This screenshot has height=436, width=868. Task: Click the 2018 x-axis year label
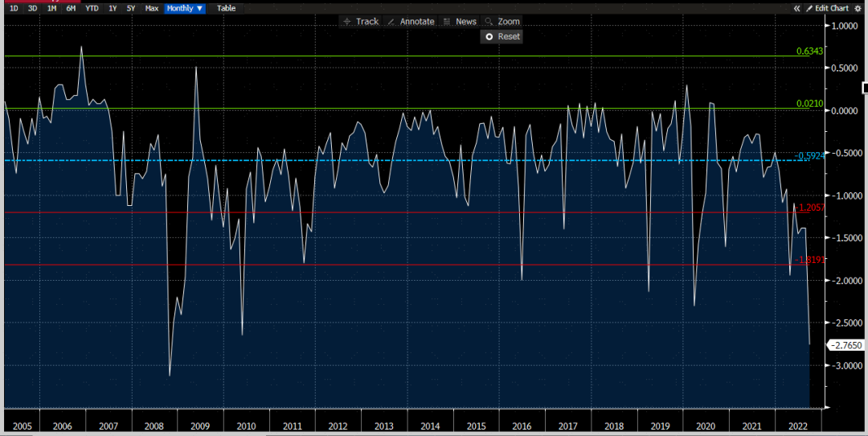click(614, 426)
